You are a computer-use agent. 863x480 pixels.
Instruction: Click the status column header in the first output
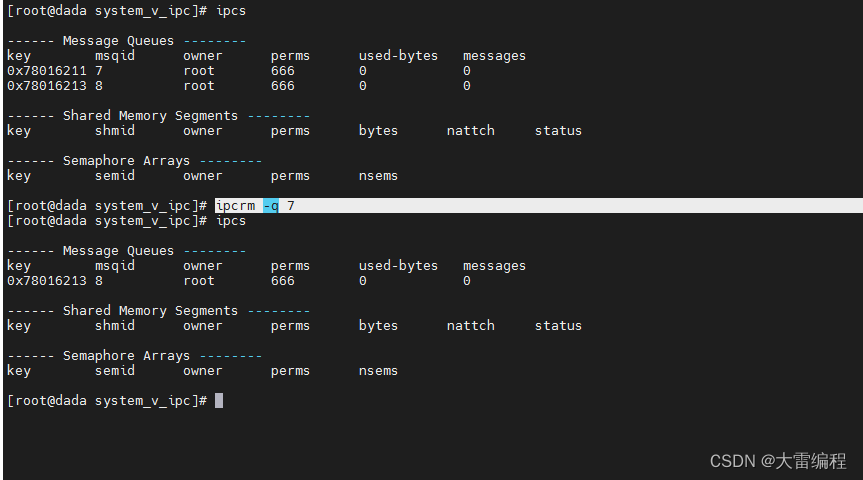558,131
